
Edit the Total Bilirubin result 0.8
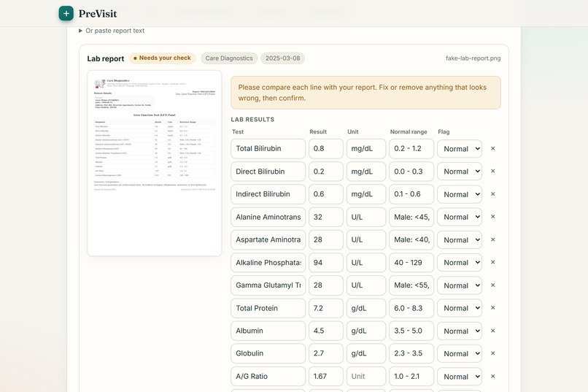coord(326,148)
